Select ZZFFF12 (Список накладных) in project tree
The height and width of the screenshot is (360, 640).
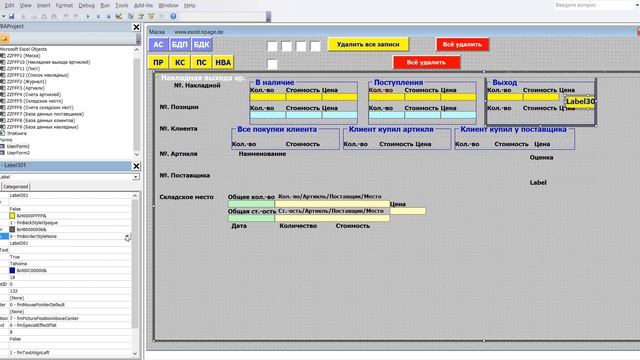[x=34, y=75]
